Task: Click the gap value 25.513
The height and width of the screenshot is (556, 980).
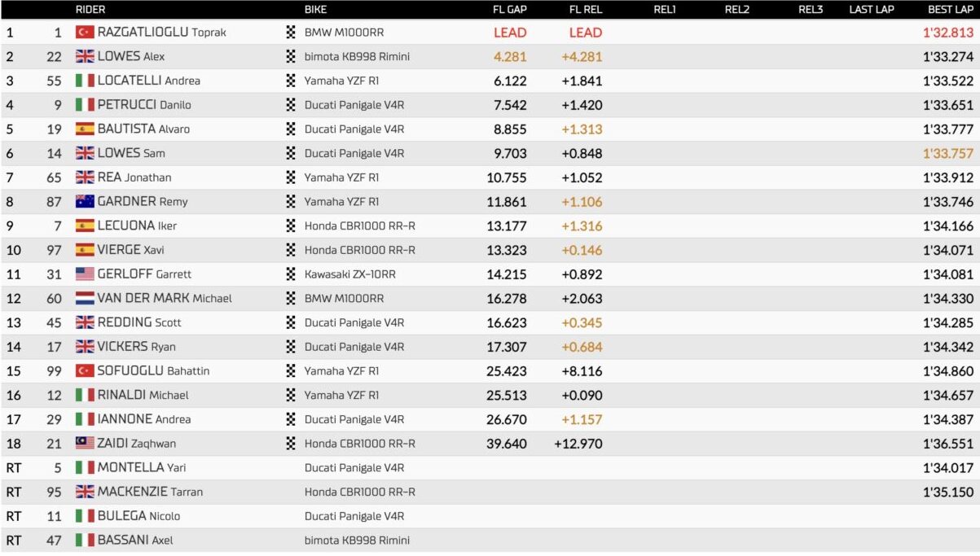Action: pyautogui.click(x=507, y=395)
